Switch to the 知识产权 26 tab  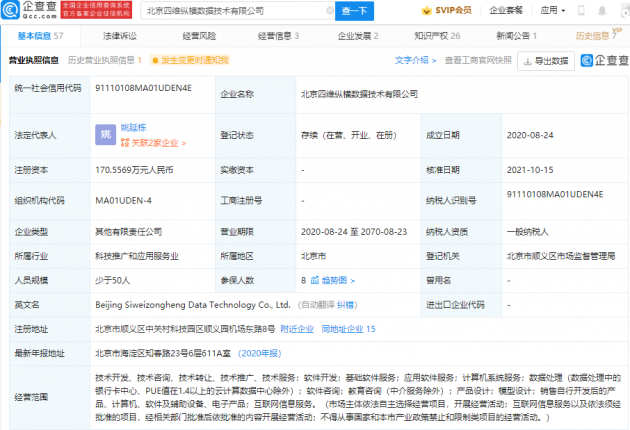click(437, 36)
